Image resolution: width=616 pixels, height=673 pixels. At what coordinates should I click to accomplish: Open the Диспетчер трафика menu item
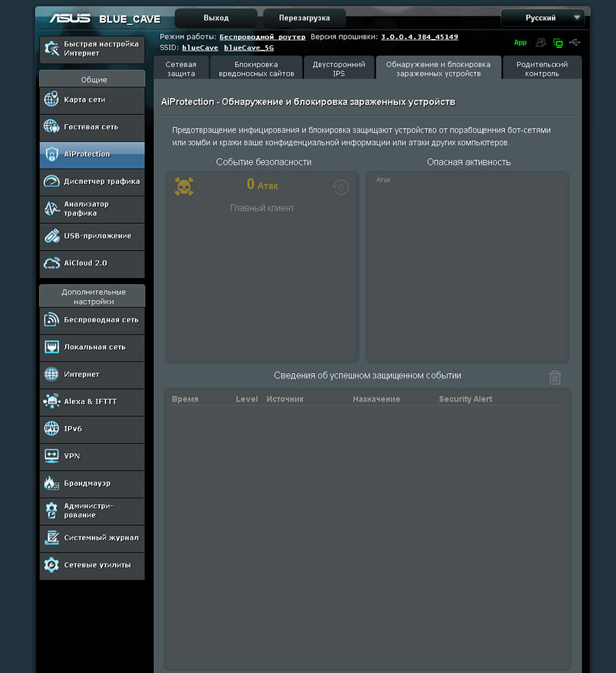pyautogui.click(x=92, y=181)
